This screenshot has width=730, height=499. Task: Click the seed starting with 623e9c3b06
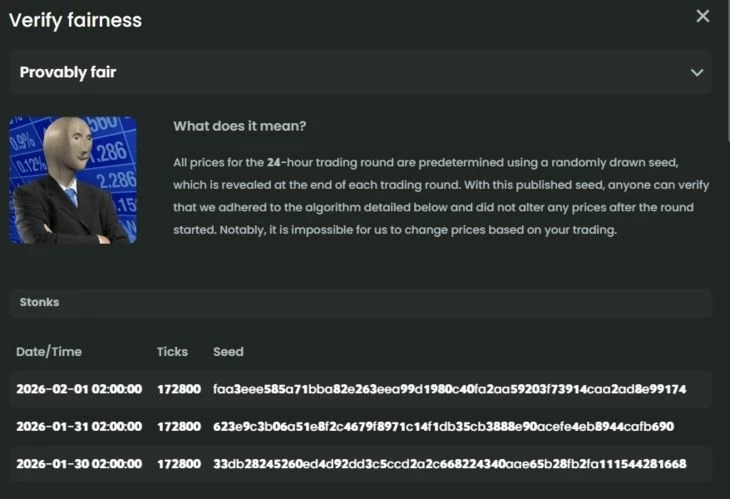pyautogui.click(x=443, y=427)
